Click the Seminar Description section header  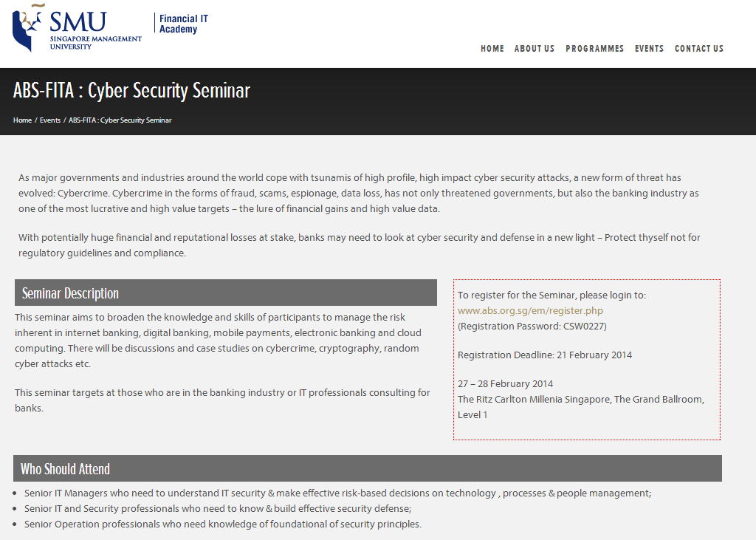coord(226,293)
